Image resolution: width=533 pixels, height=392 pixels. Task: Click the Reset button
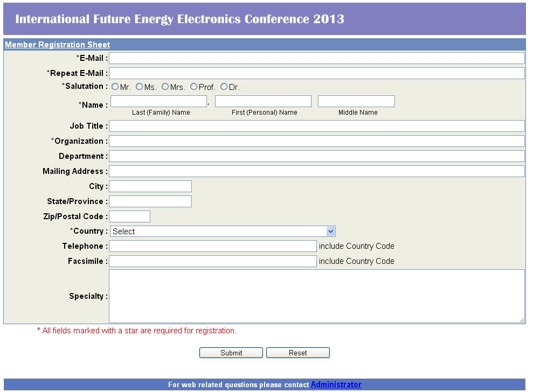point(298,353)
